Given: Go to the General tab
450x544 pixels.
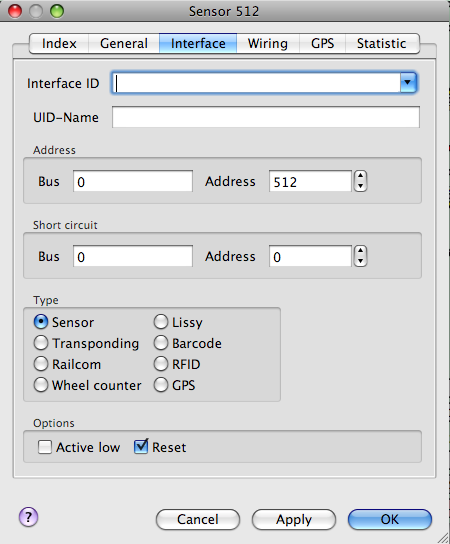Looking at the screenshot, I should [124, 43].
